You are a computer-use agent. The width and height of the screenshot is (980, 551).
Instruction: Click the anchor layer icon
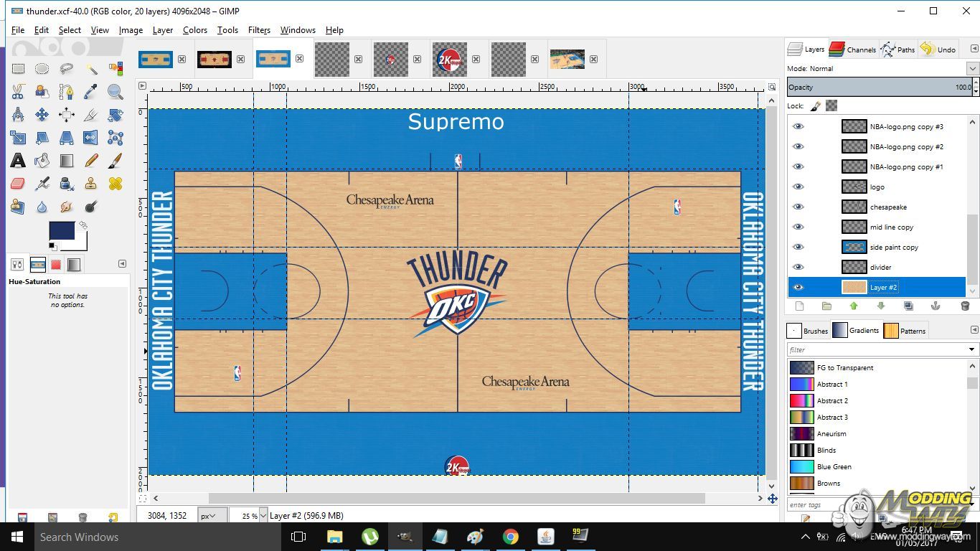tap(936, 306)
